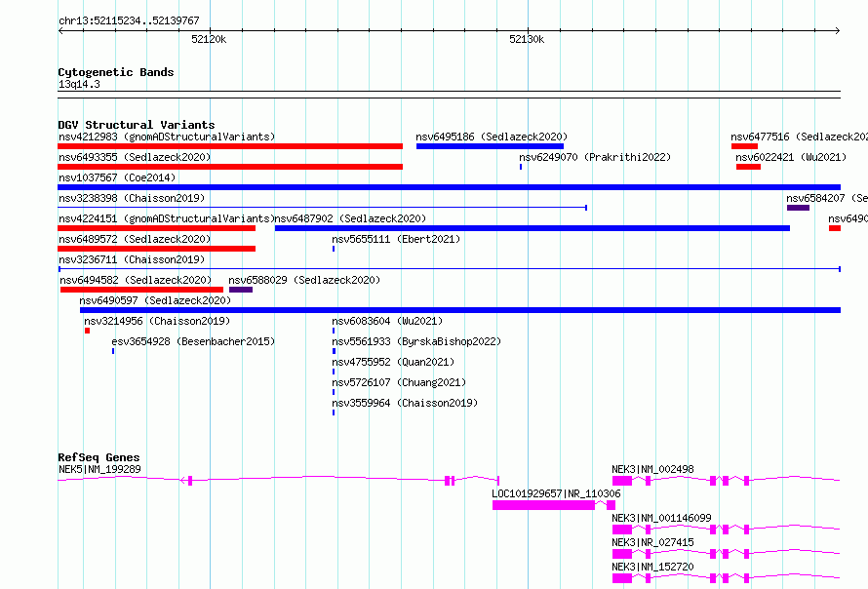Screen dimensions: 868x589
Task: Select variant label nsv3214956 (Chaisson2019)
Action: point(157,321)
